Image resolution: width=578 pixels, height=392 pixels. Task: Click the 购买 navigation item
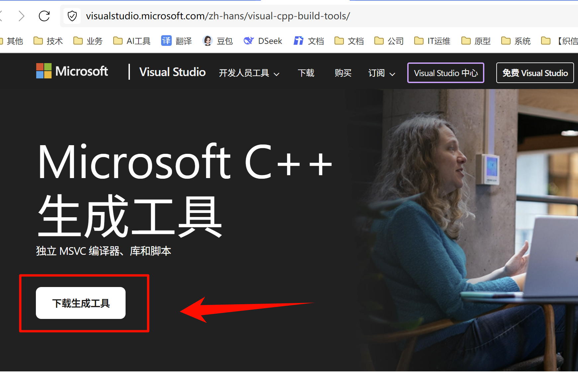coord(343,73)
